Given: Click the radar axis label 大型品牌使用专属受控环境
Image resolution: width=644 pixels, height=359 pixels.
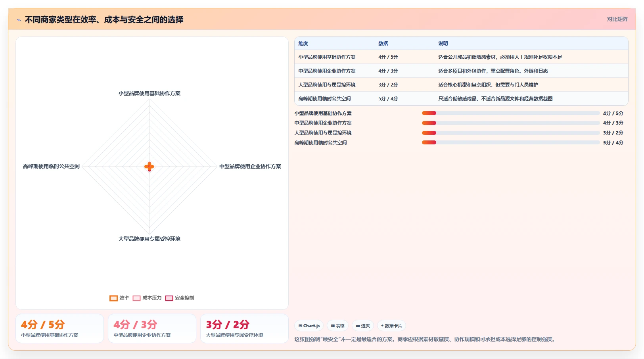Looking at the screenshot, I should (x=149, y=239).
